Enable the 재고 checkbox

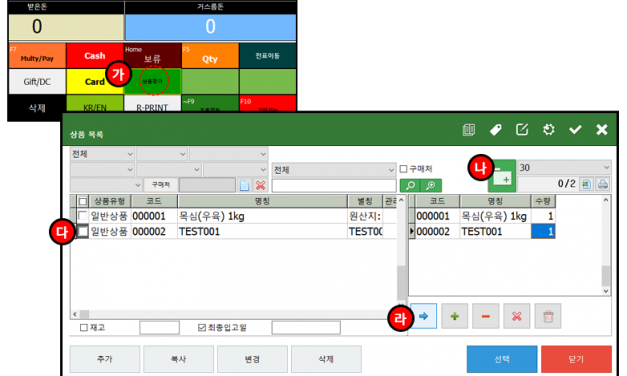tap(84, 328)
